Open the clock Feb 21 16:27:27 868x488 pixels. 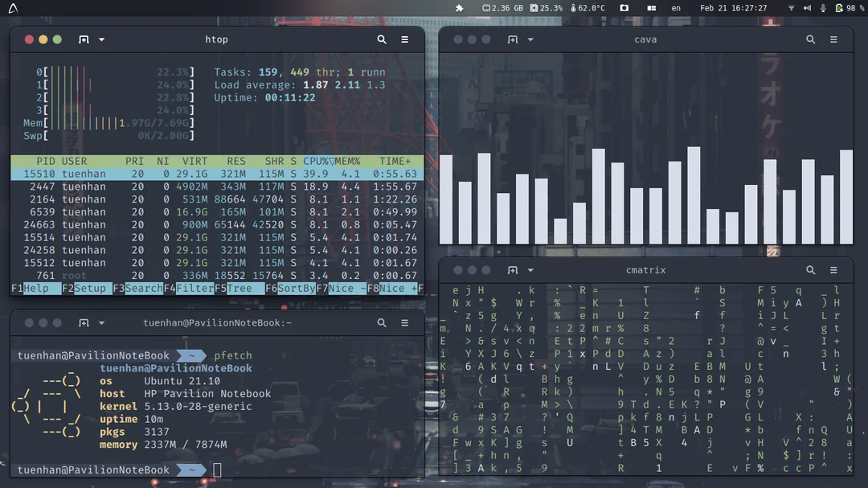[x=734, y=8]
